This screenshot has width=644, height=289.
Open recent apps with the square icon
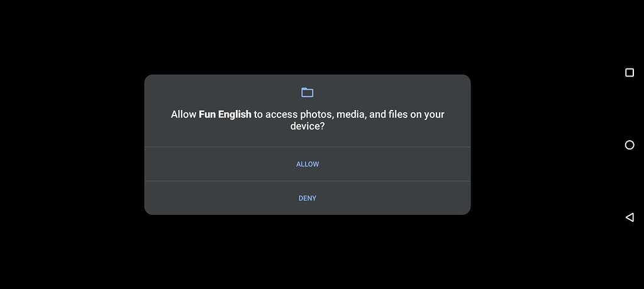629,73
